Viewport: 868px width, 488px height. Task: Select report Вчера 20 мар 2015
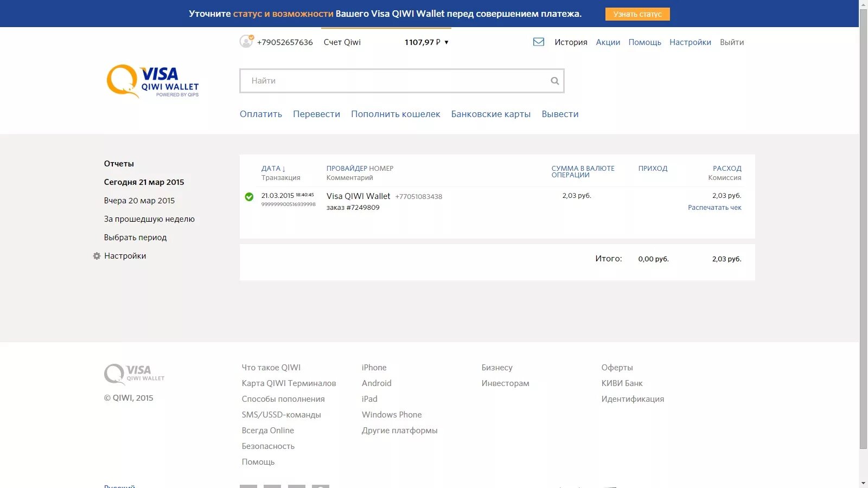(139, 201)
